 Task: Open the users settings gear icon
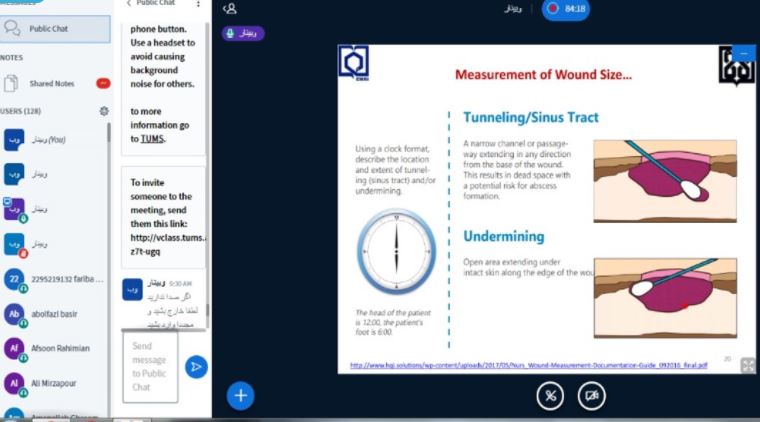point(103,111)
